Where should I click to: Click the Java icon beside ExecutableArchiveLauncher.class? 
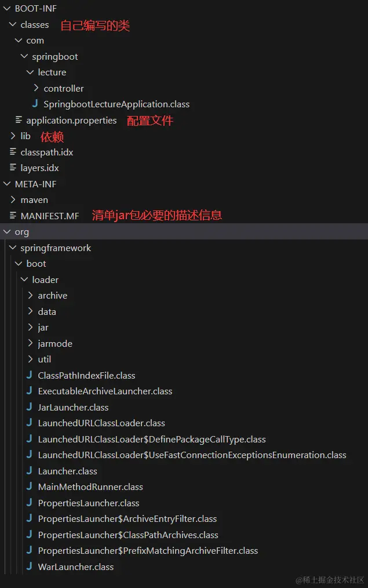pos(29,390)
